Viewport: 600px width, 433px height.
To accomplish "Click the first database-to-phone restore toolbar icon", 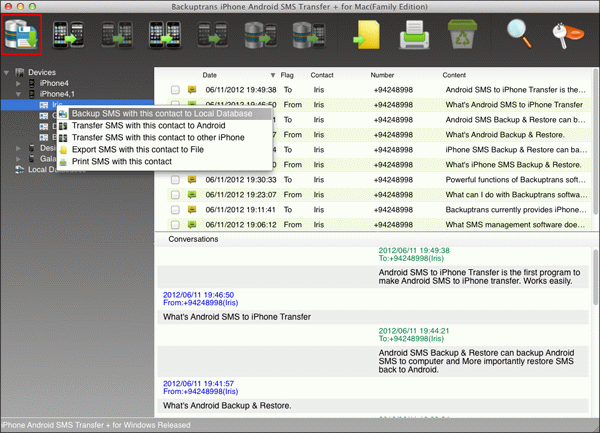I will [x=261, y=35].
